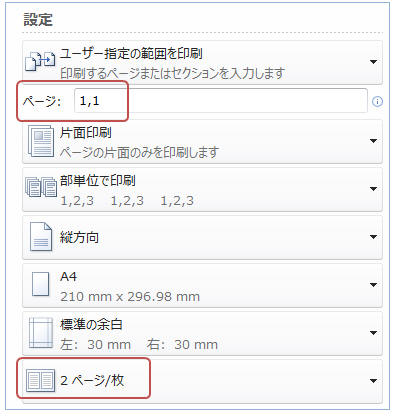Click the info icon beside the page field

tap(377, 101)
